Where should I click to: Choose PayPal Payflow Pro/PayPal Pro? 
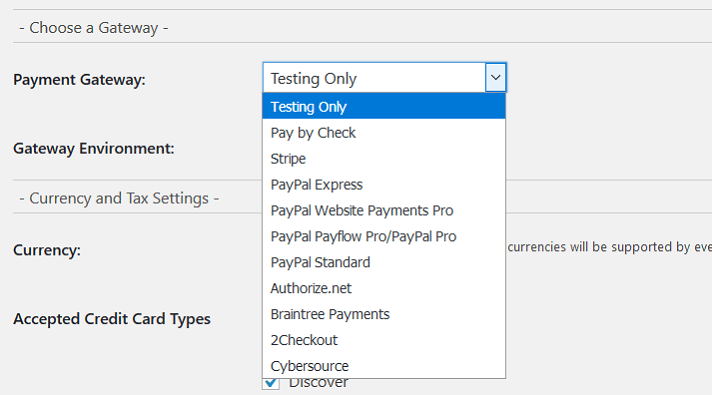point(384,236)
